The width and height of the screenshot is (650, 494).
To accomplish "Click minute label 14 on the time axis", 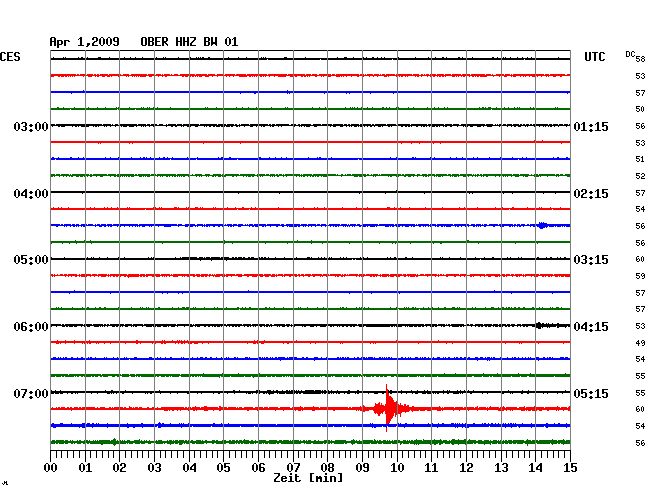I will point(535,467).
